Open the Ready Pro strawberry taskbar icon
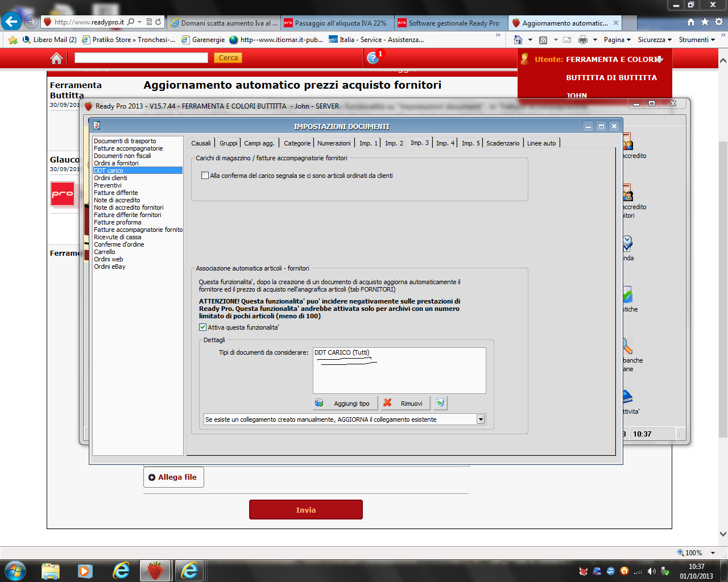 [155, 571]
